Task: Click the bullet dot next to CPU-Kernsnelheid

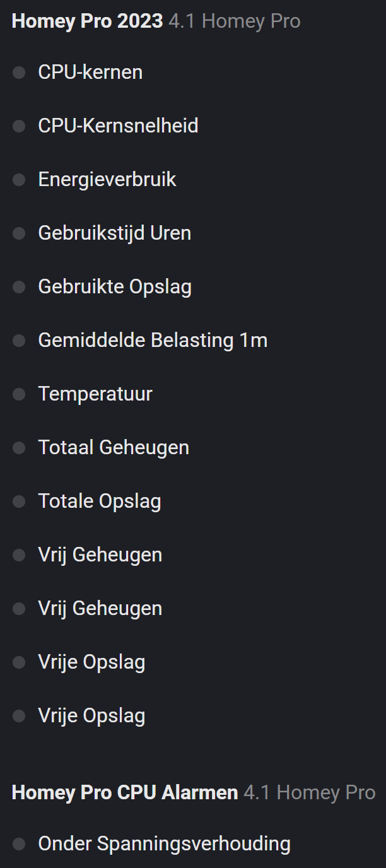Action: (x=19, y=126)
